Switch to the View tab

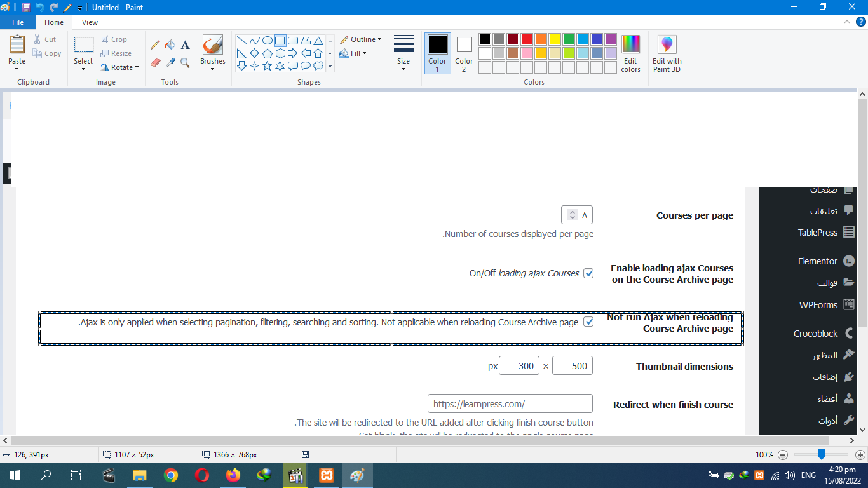pyautogui.click(x=90, y=22)
